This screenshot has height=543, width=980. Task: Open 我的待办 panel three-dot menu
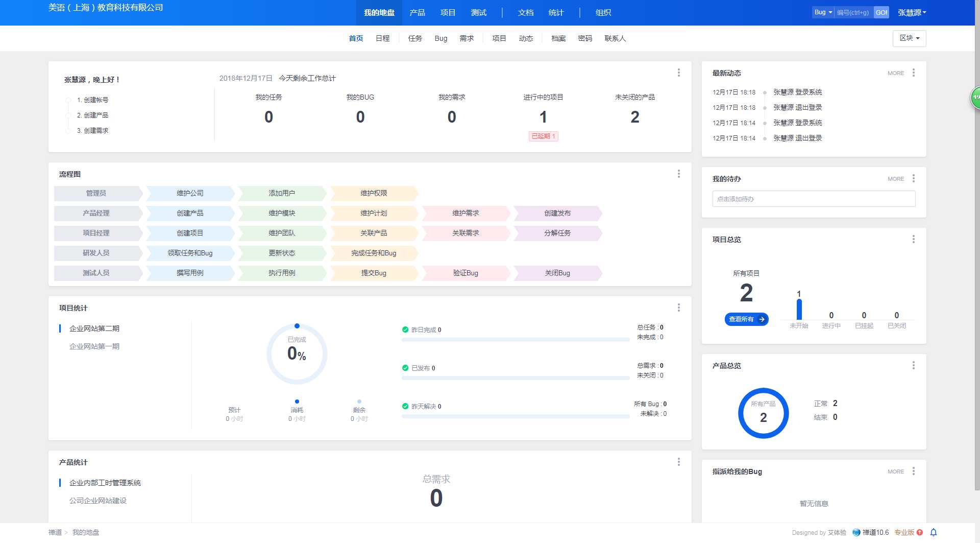pos(913,178)
